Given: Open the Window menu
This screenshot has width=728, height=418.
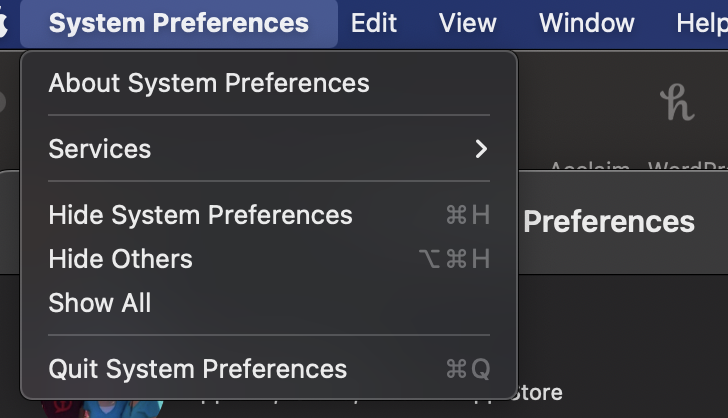Looking at the screenshot, I should click(586, 23).
